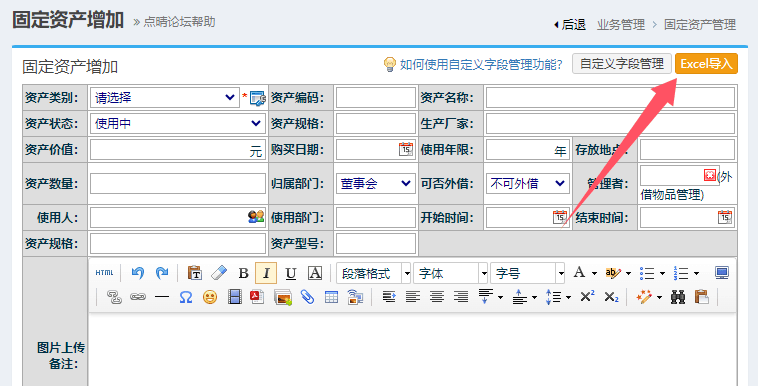
Task: Insert a video film clip
Action: 234,297
